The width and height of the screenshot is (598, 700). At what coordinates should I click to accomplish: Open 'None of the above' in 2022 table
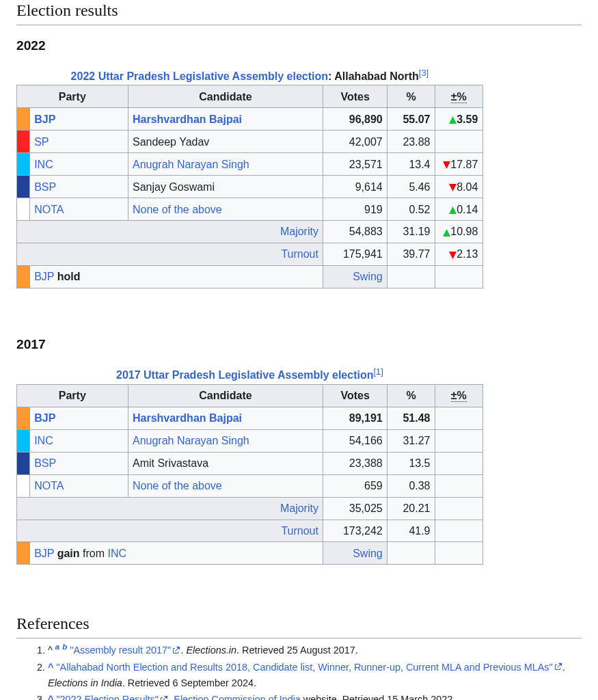point(176,210)
